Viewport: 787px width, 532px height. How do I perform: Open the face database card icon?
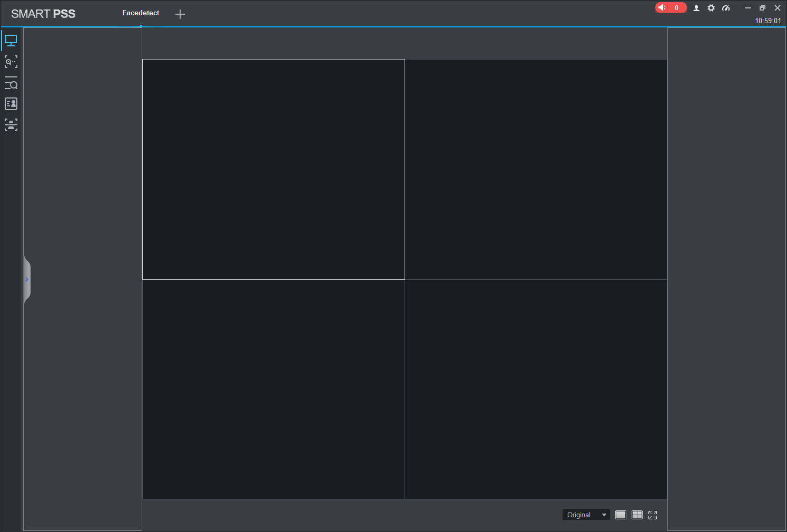[11, 104]
